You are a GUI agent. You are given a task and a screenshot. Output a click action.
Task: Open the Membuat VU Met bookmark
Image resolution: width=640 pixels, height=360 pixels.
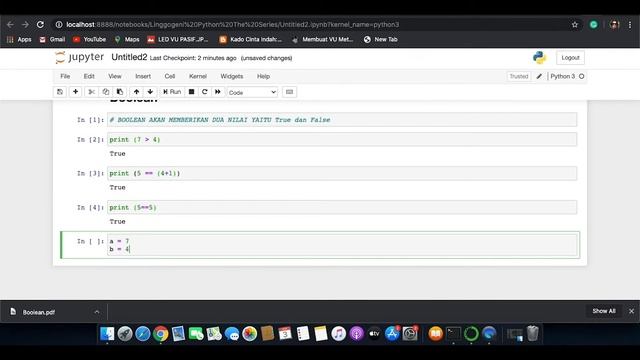click(x=322, y=40)
